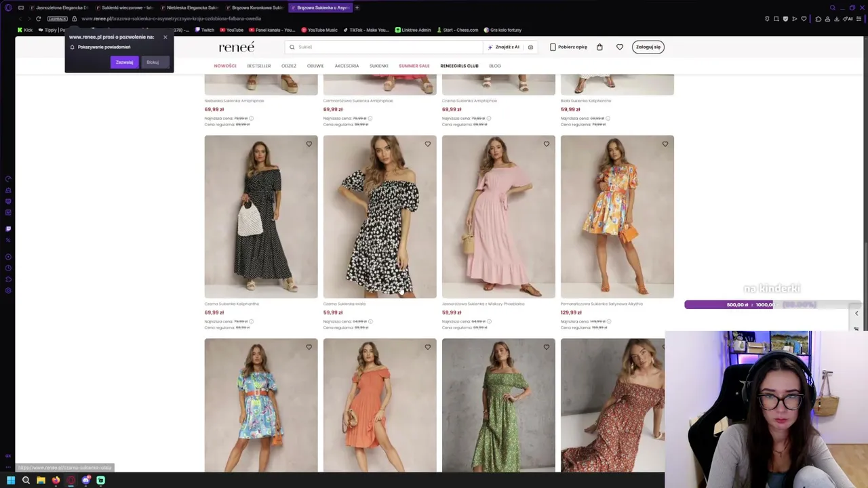Show lowest price info for the 129,99 zł dress
Image resolution: width=868 pixels, height=488 pixels.
coord(608,321)
